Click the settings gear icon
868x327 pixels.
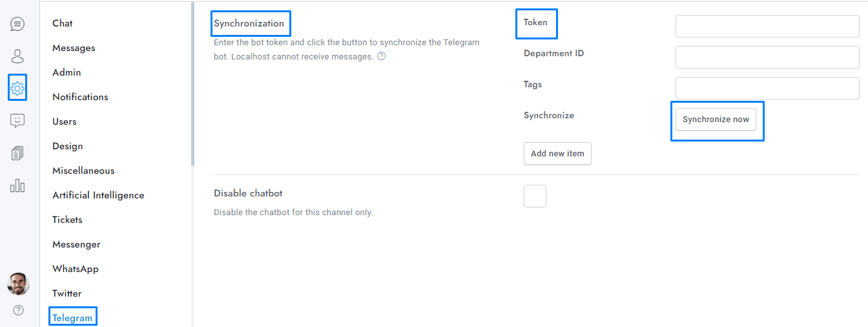point(17,88)
